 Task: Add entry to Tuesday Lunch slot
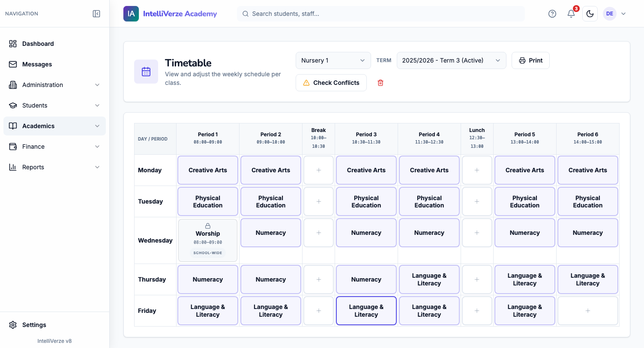[x=477, y=201]
